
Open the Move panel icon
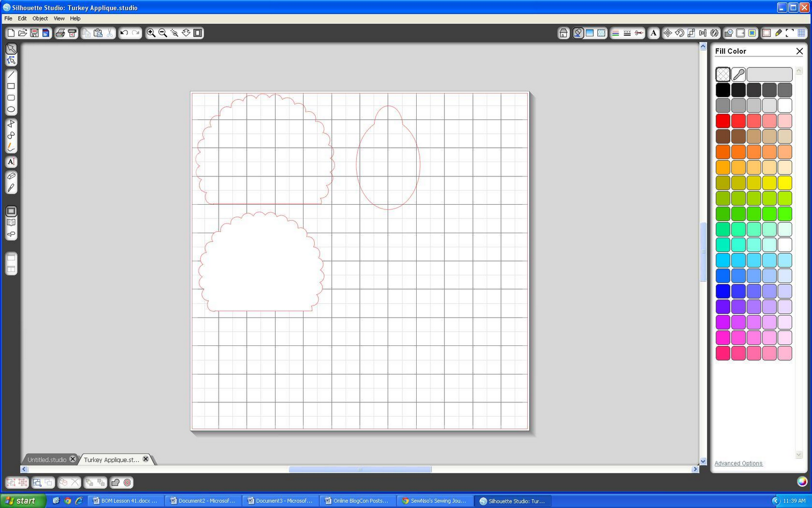(x=668, y=33)
